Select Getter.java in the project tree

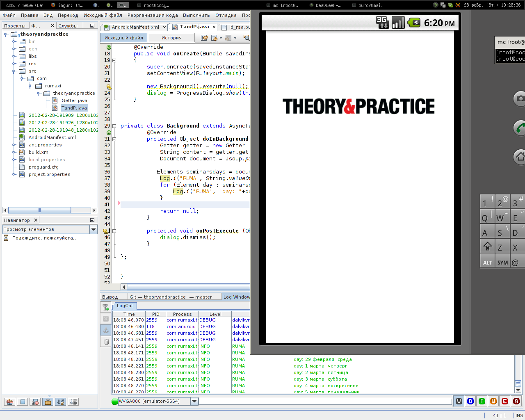[x=74, y=100]
